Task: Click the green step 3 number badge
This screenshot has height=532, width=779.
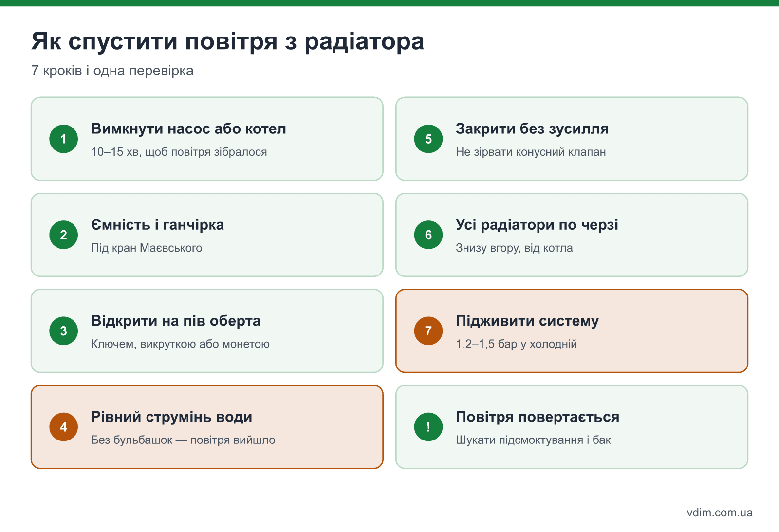Action: [x=64, y=331]
